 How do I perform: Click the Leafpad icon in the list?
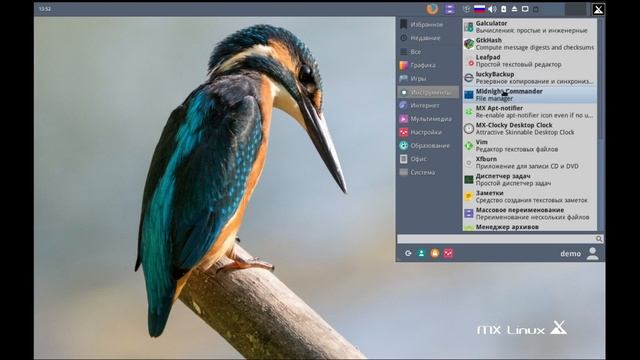469,61
